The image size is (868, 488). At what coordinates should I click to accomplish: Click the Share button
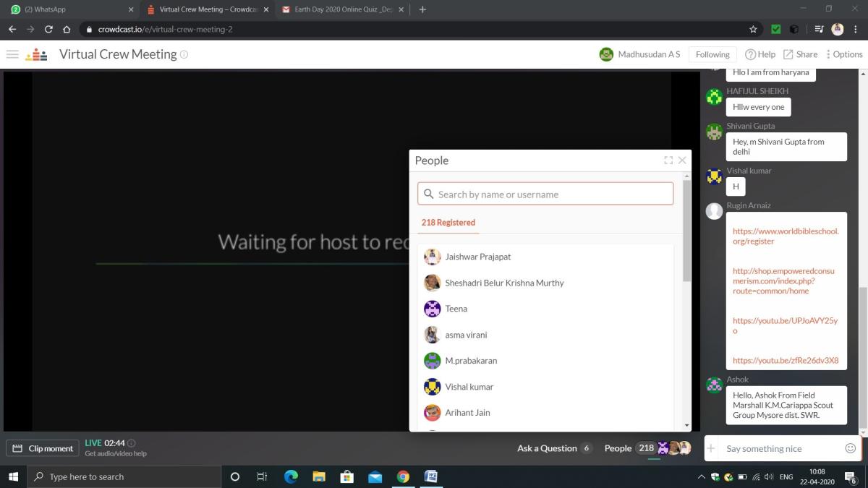800,54
